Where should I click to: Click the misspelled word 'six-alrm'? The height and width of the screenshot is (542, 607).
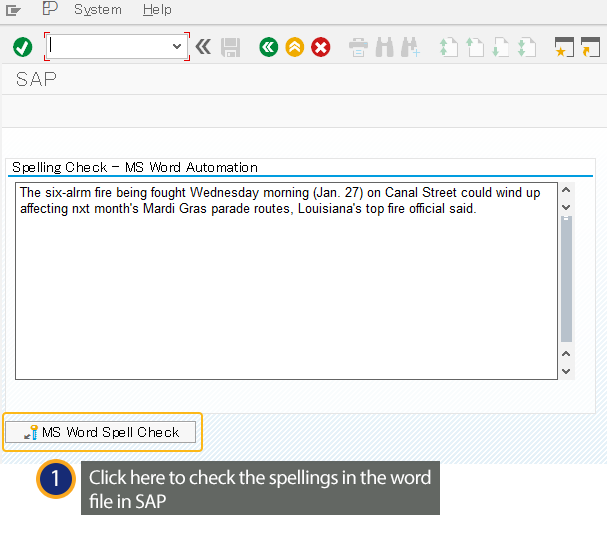point(68,192)
